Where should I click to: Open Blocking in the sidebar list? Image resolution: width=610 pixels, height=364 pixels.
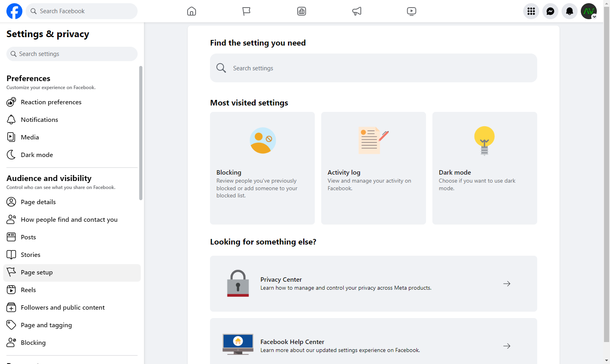tap(72, 342)
